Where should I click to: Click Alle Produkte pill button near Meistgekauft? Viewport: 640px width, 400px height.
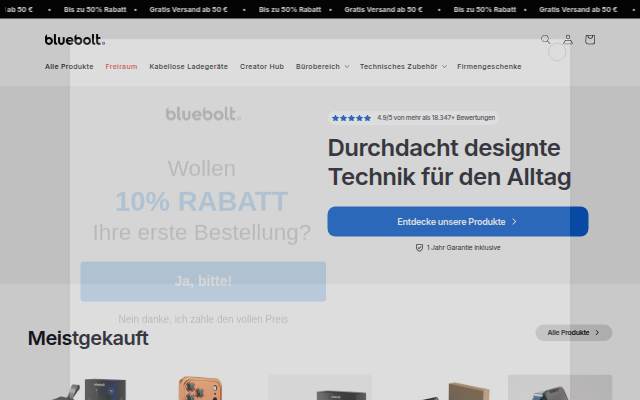pyautogui.click(x=573, y=333)
